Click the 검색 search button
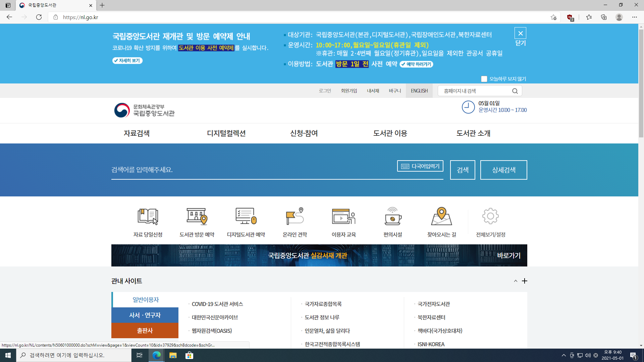 coord(463,170)
